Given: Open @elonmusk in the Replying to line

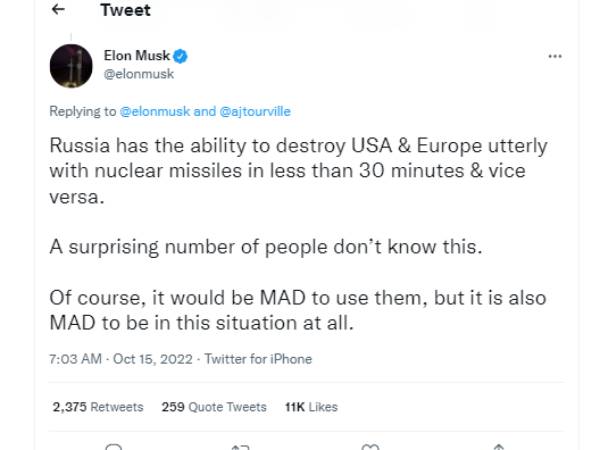Looking at the screenshot, I should pyautogui.click(x=154, y=112).
